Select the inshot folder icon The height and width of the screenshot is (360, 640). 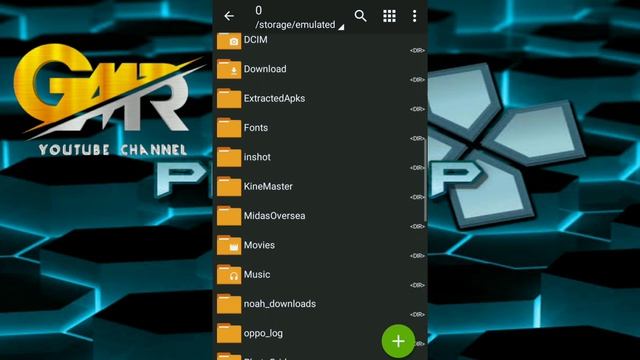[x=229, y=157]
